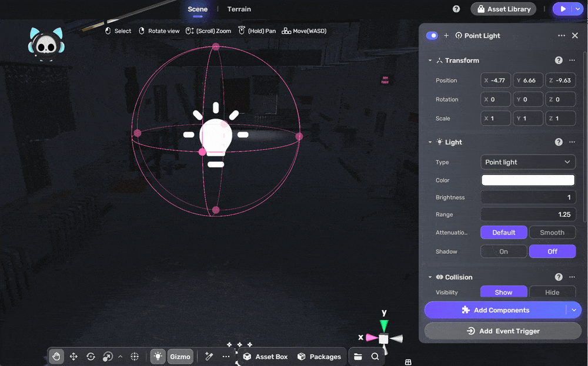Click the Add Event Trigger button
This screenshot has height=366, width=588.
(x=503, y=331)
